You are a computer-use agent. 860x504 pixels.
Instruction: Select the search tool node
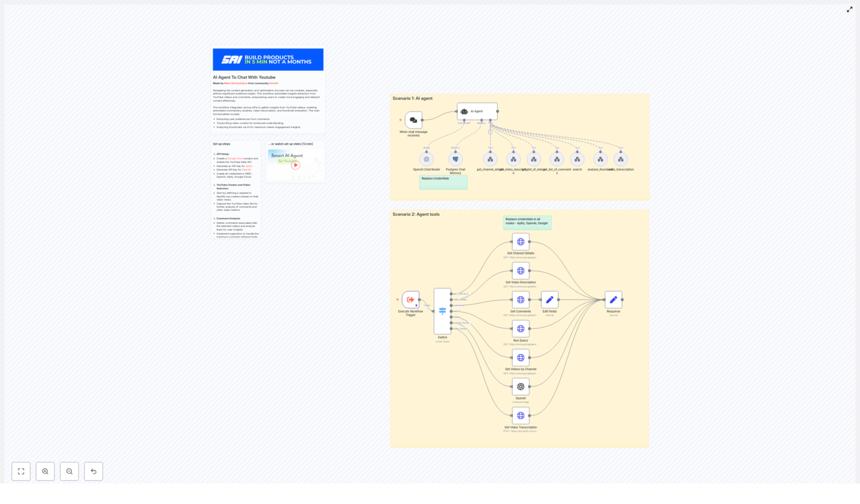coord(577,159)
